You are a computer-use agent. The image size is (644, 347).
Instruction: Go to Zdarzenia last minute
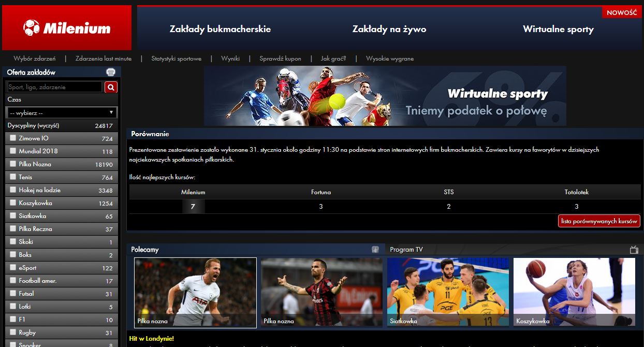(x=104, y=59)
